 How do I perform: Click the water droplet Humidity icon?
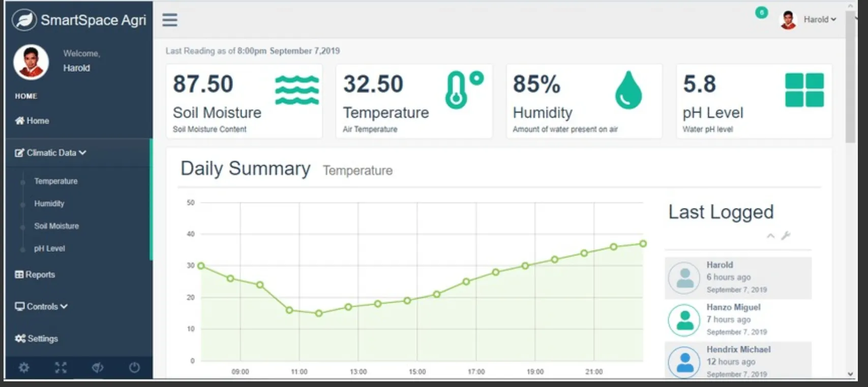628,90
